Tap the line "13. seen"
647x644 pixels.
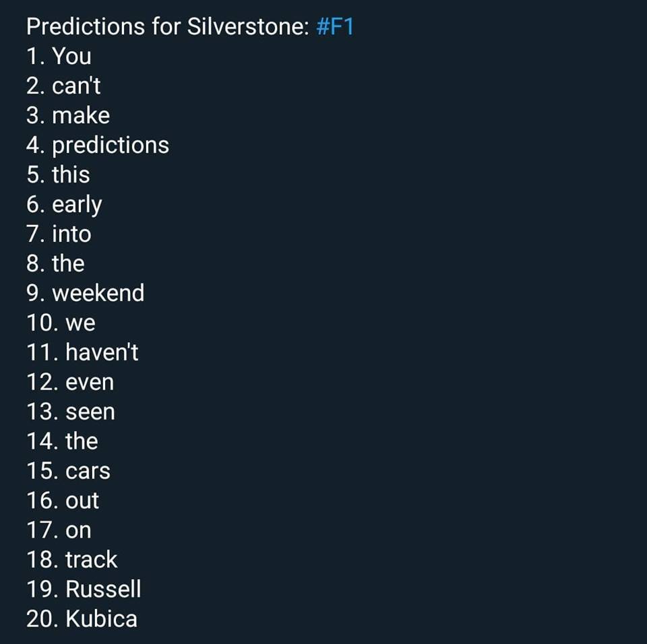tap(71, 412)
